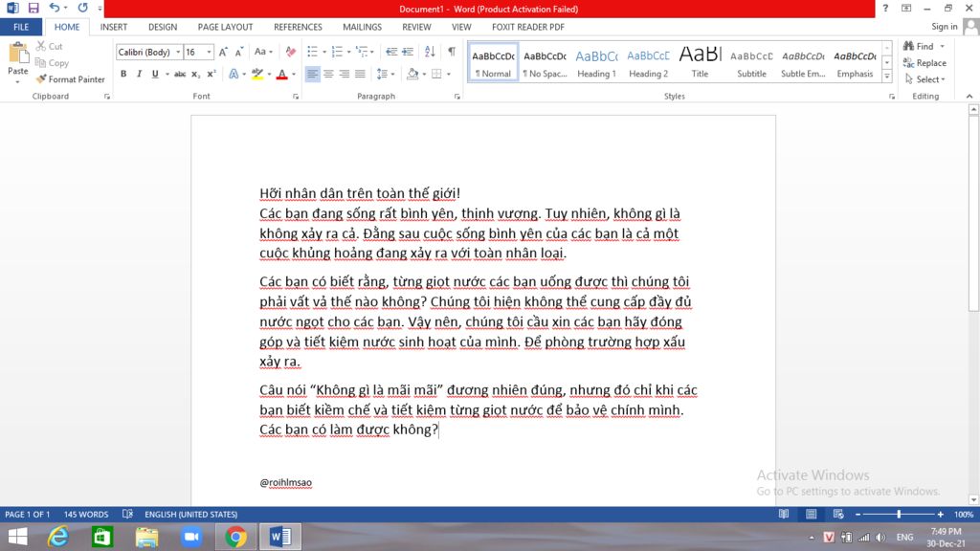Toggle Bold formatting
This screenshot has height=551, width=980.
[123, 74]
